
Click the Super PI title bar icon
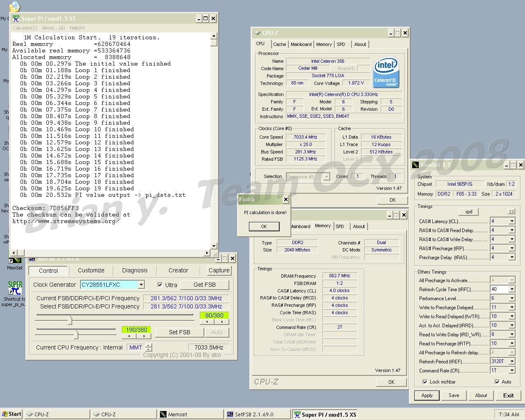16,18
